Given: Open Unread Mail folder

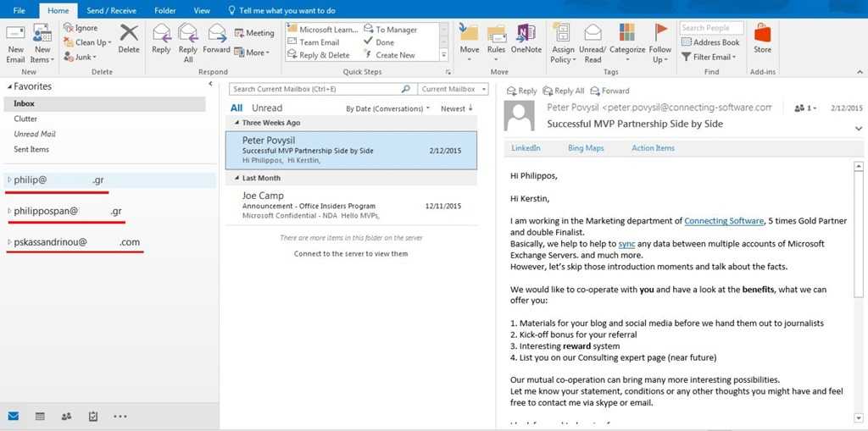Looking at the screenshot, I should point(34,134).
